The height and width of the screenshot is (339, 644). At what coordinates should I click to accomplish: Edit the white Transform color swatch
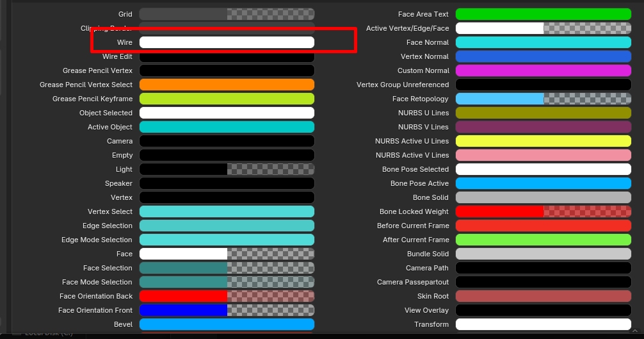543,325
